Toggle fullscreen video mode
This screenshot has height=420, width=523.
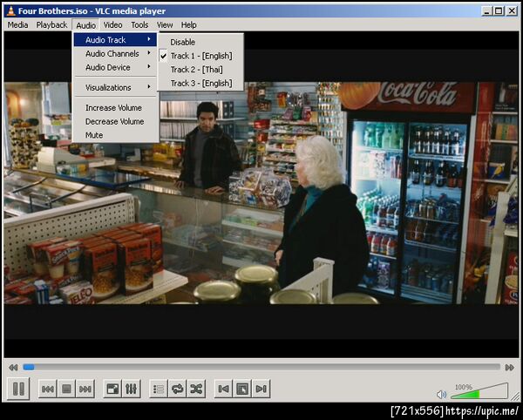[x=112, y=389]
